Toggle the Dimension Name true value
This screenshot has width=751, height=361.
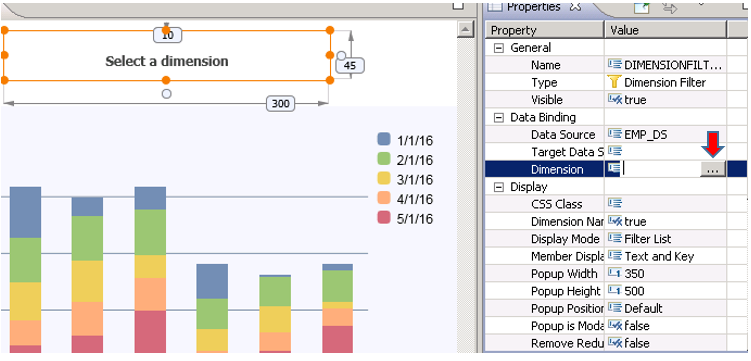coord(635,222)
